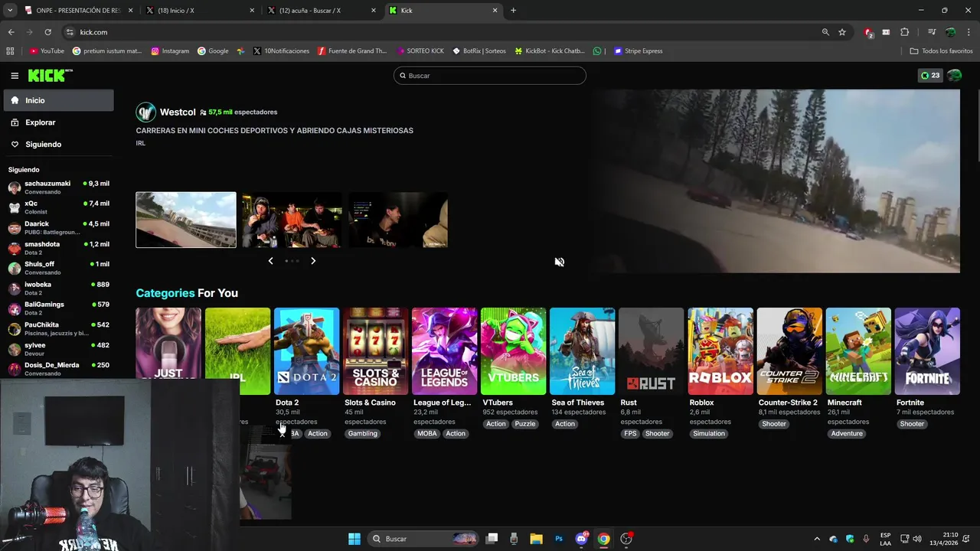Open Discord from the taskbar

pyautogui.click(x=582, y=539)
